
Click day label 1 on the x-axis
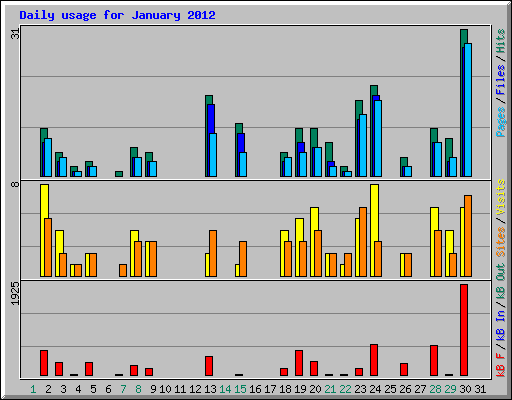(33, 389)
